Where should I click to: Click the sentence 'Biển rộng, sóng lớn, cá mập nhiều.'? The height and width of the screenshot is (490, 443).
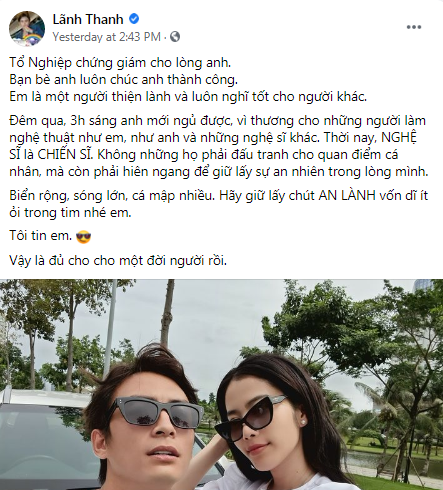click(113, 196)
